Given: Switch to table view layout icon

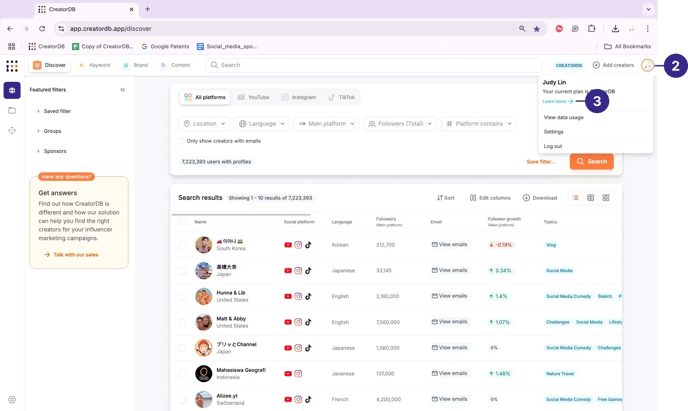Looking at the screenshot, I should [x=591, y=198].
